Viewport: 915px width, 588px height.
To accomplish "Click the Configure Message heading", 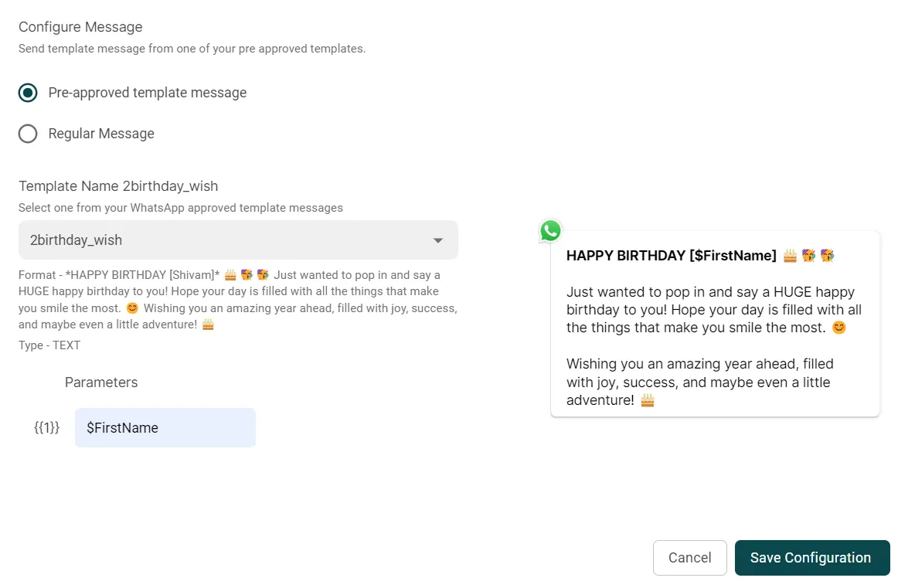I will click(80, 27).
